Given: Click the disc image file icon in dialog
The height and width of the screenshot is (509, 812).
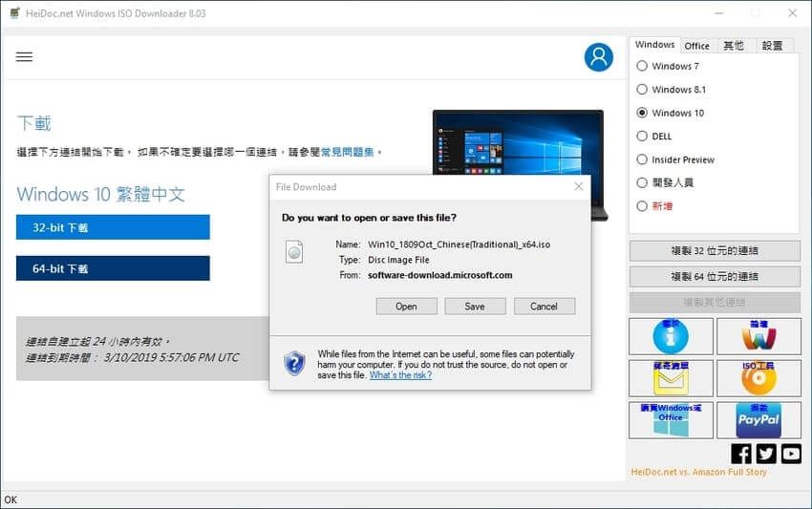Looking at the screenshot, I should point(294,252).
